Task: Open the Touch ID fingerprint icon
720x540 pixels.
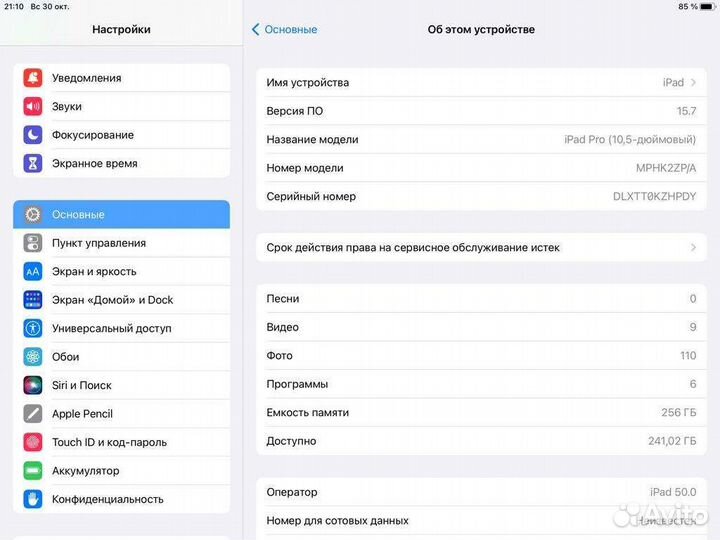Action: [33, 442]
